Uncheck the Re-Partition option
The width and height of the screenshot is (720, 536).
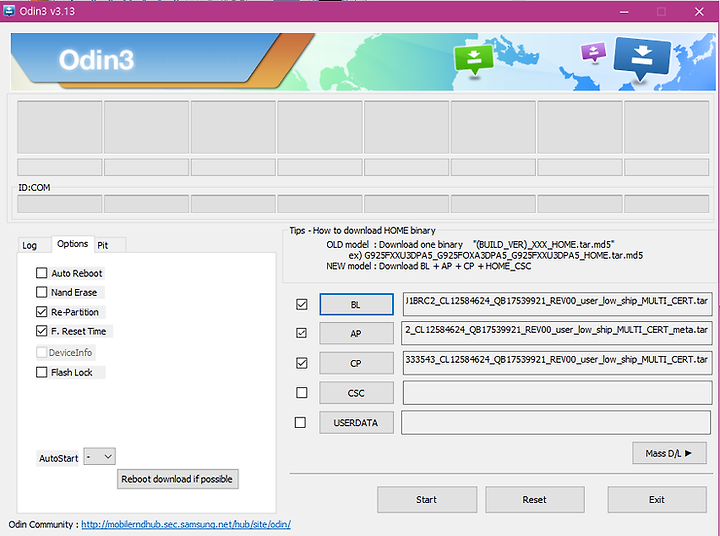pos(41,312)
